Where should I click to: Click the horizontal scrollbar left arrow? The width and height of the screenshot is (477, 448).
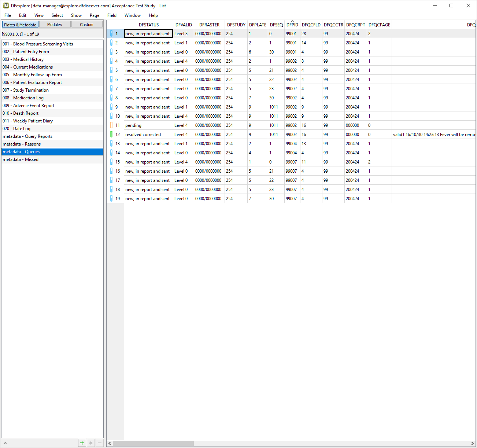(110, 444)
